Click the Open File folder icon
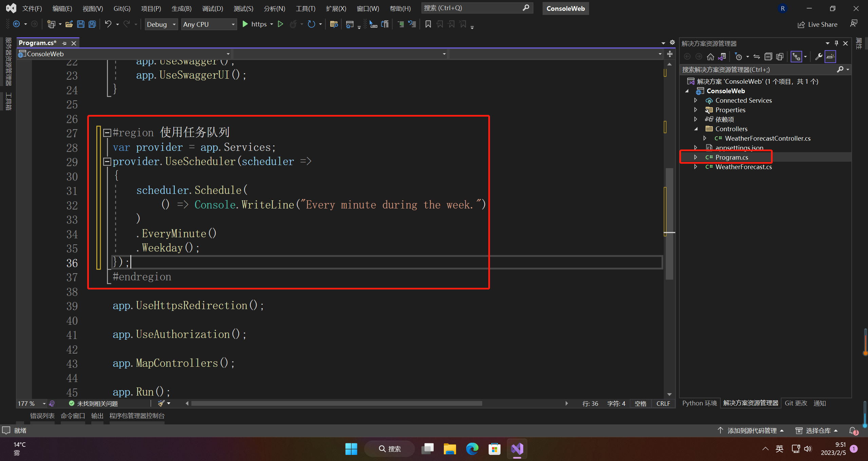868x461 pixels. (x=69, y=24)
